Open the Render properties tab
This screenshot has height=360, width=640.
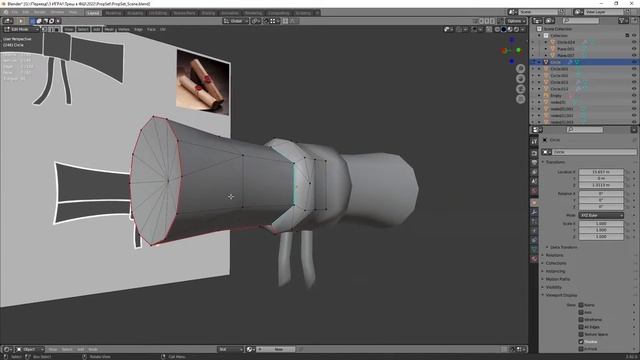coord(534,153)
